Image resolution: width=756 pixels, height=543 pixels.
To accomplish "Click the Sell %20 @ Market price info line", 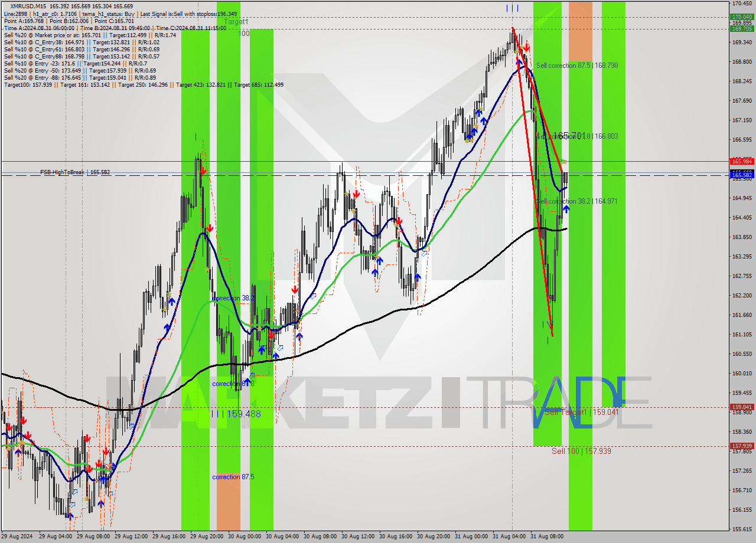I will click(90, 35).
